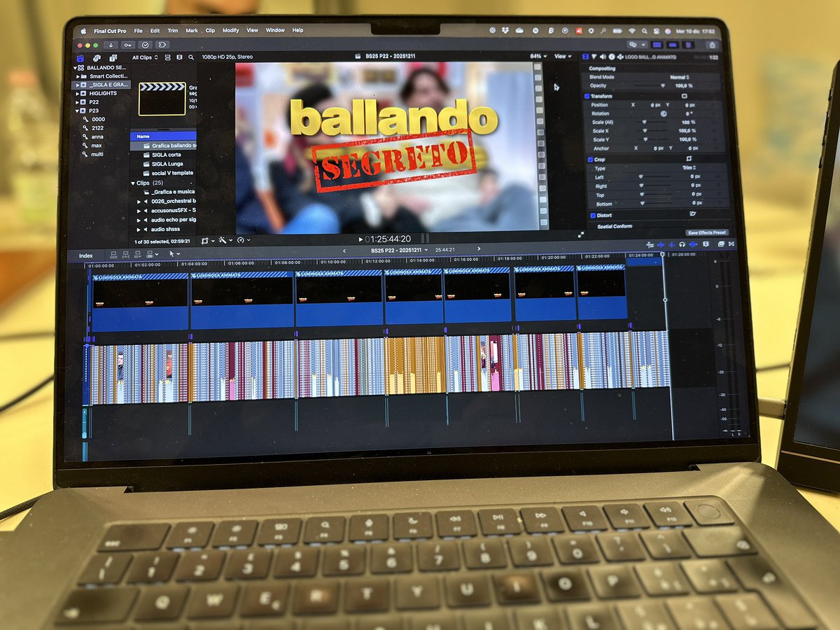Toggle the Browser panel layout button
Viewport: 840px width, 630px height.
pos(658,44)
